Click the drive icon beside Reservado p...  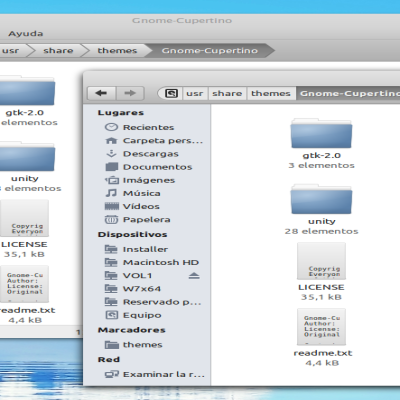(x=111, y=302)
